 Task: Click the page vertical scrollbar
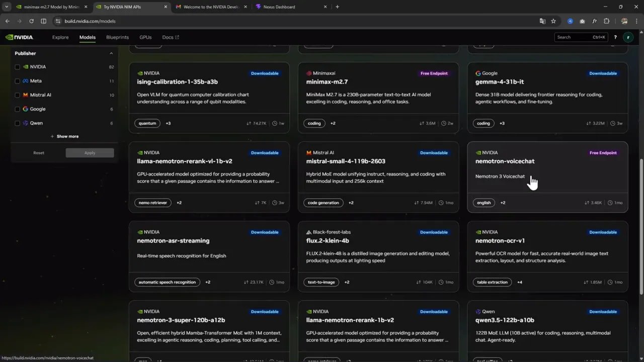[x=641, y=226]
